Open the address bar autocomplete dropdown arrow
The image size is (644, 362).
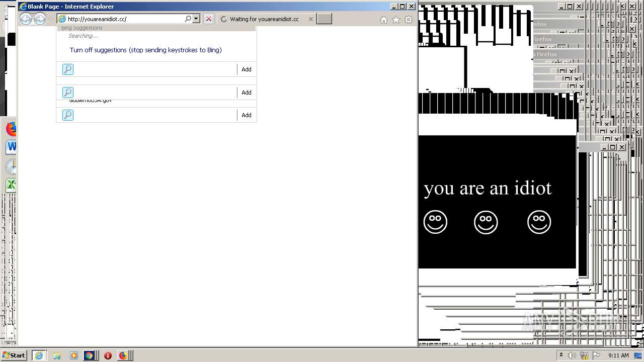196,19
